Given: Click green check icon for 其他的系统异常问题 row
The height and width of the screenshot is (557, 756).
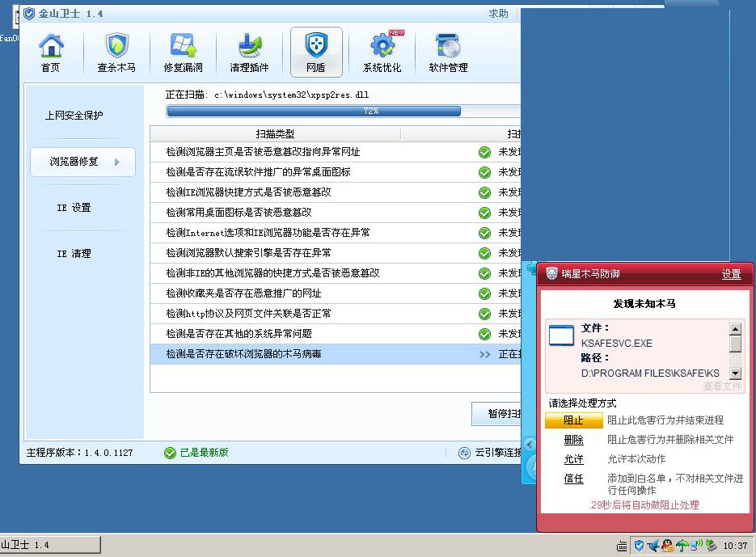Looking at the screenshot, I should point(484,334).
